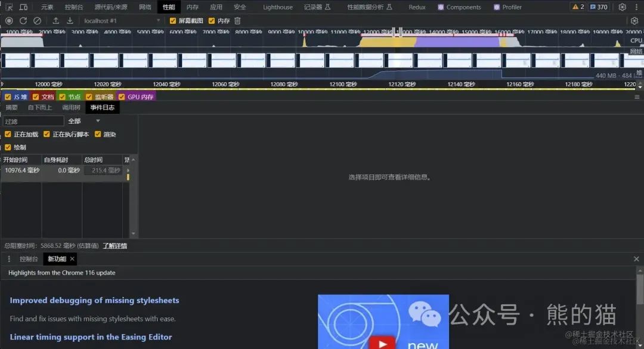Viewport: 644px width, 349px height.
Task: Open Linear timing support in Easing Editor link
Action: [91, 336]
